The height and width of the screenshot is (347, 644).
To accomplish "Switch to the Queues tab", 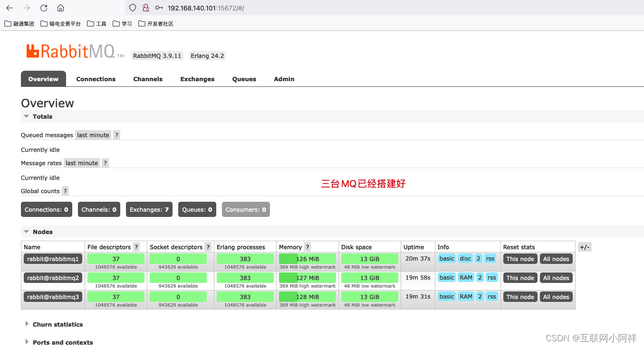I will tap(244, 79).
